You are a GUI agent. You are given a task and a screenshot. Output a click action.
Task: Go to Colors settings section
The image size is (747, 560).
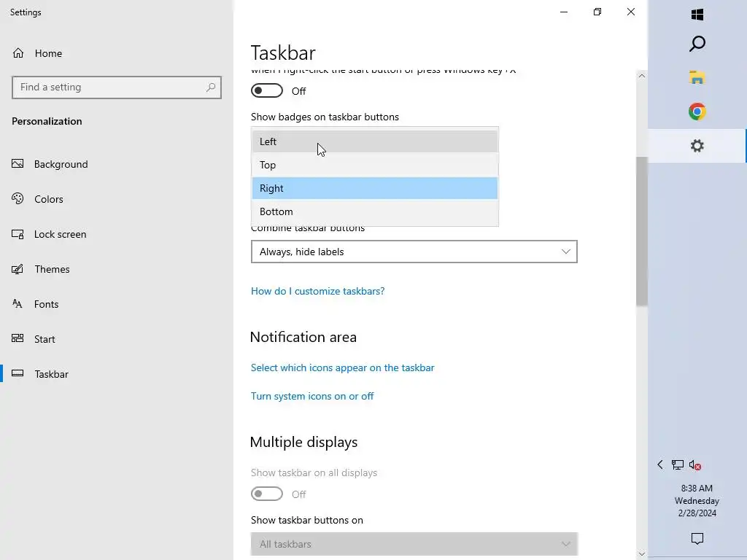coord(49,199)
